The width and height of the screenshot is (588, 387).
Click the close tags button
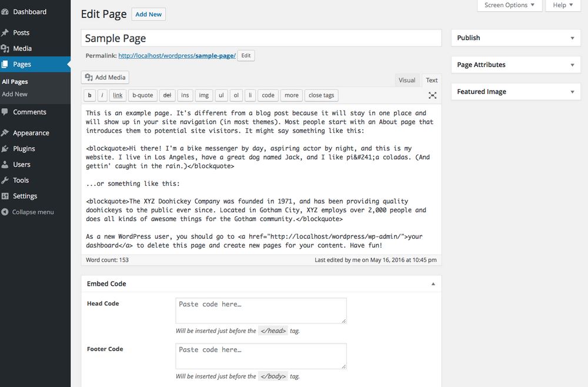322,95
